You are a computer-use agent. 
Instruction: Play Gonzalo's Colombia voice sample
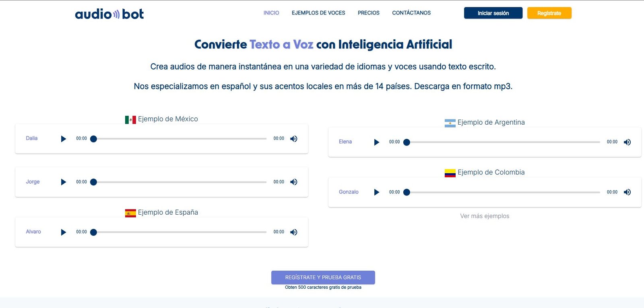coord(376,192)
